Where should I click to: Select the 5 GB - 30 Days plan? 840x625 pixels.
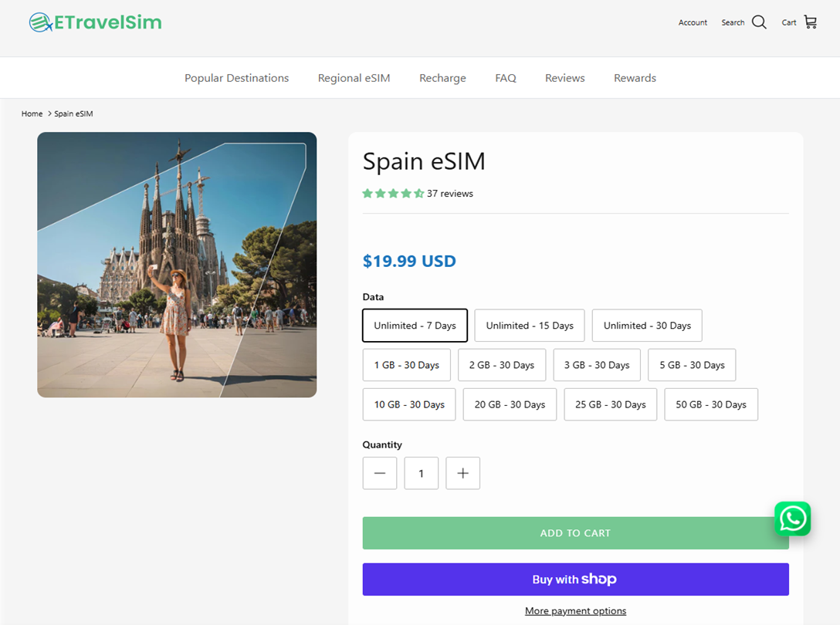pos(692,364)
